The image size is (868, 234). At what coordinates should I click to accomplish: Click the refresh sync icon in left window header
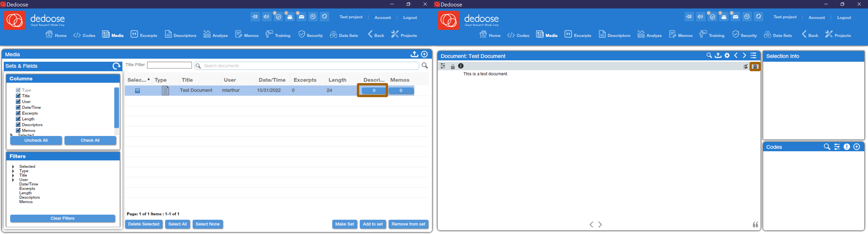pyautogui.click(x=324, y=16)
